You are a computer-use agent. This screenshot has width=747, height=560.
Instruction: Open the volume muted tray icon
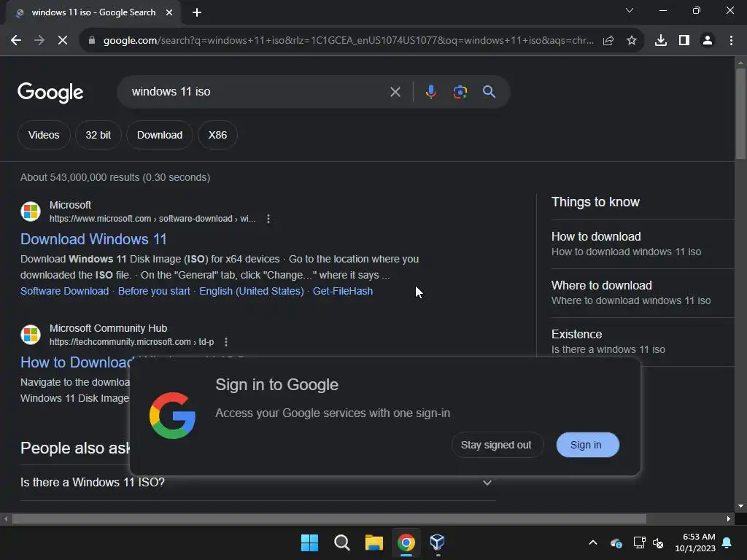click(x=659, y=542)
